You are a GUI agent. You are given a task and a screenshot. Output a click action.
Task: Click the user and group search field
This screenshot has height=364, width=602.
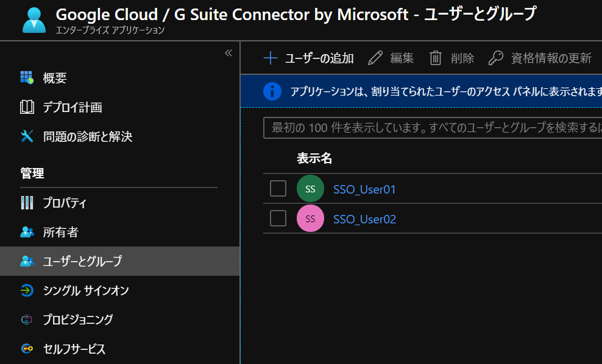coord(433,128)
